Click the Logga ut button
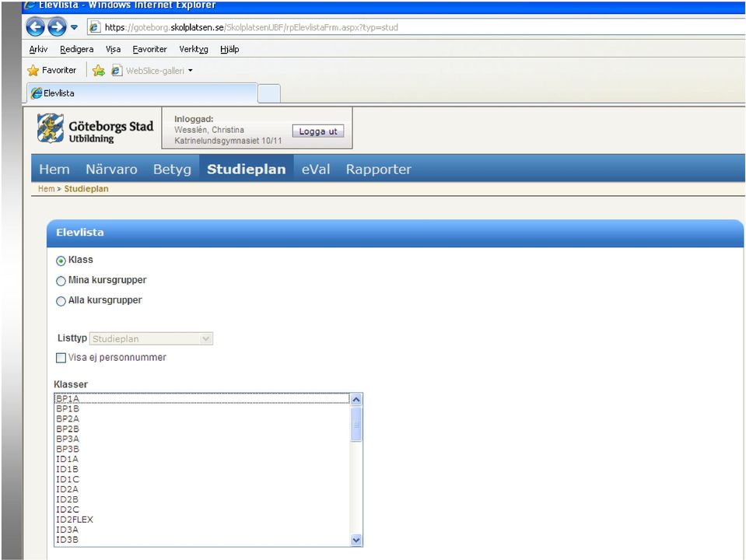The image size is (746, 560). 318,131
